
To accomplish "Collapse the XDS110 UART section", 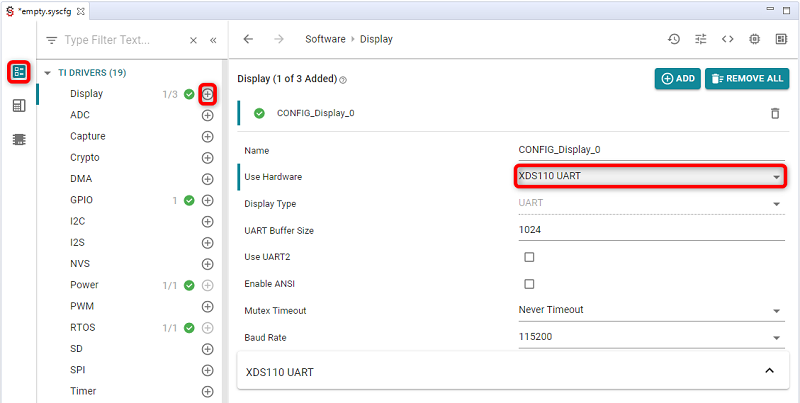I will [768, 372].
